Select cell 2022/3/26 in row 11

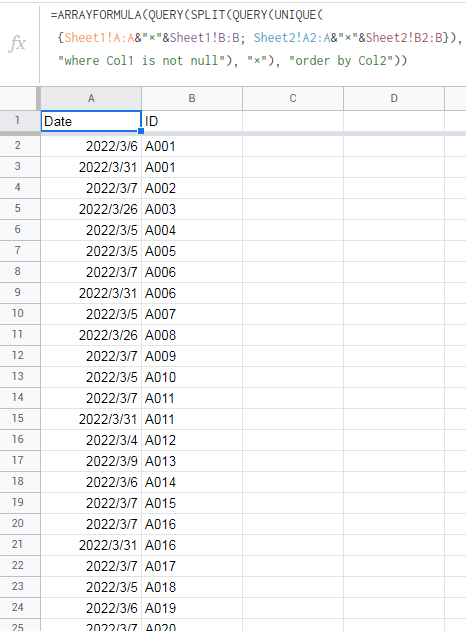click(x=91, y=335)
